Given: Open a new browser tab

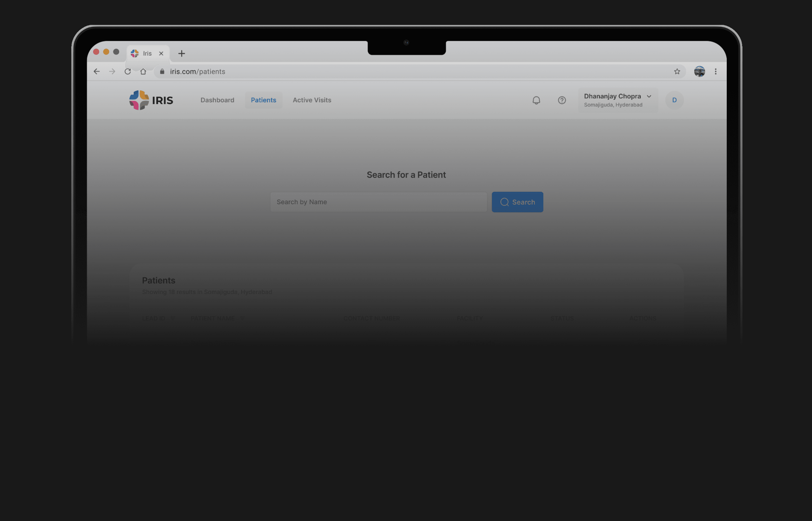Looking at the screenshot, I should pos(182,53).
